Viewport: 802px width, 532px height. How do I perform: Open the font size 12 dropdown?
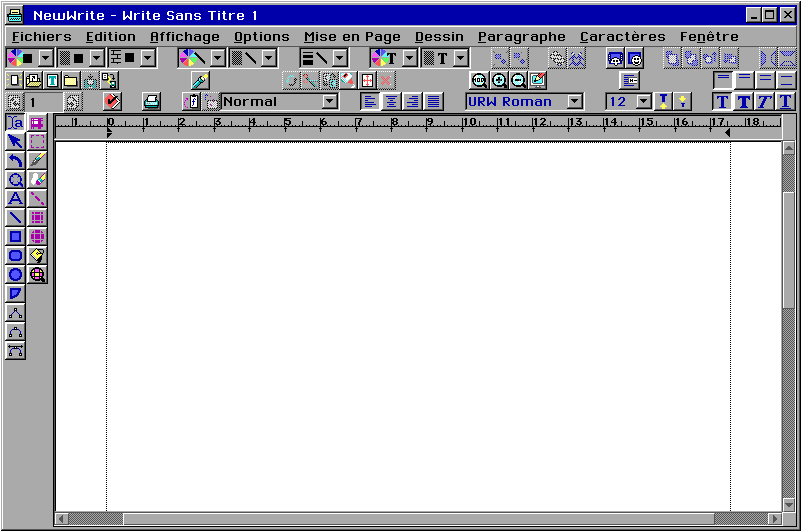[x=643, y=101]
